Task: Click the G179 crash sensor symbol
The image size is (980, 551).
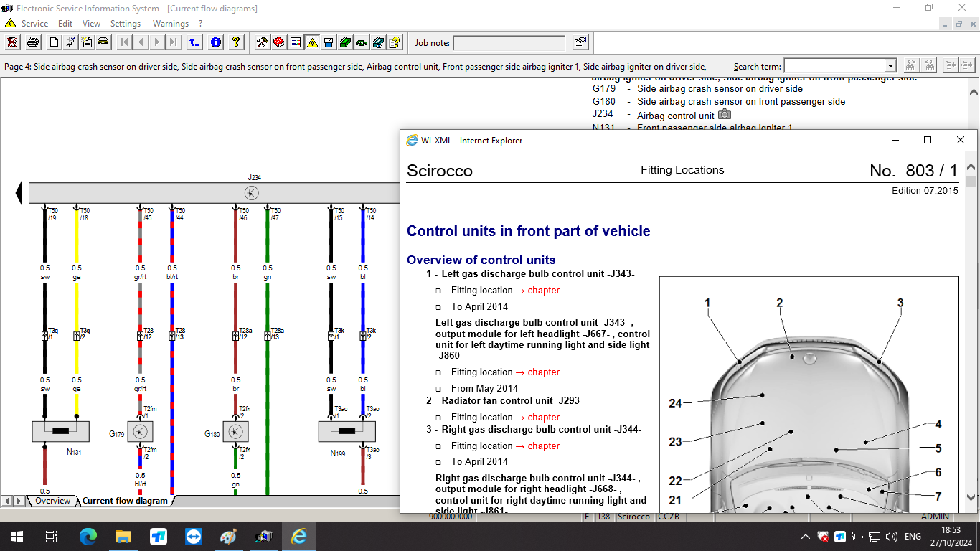Action: (141, 431)
